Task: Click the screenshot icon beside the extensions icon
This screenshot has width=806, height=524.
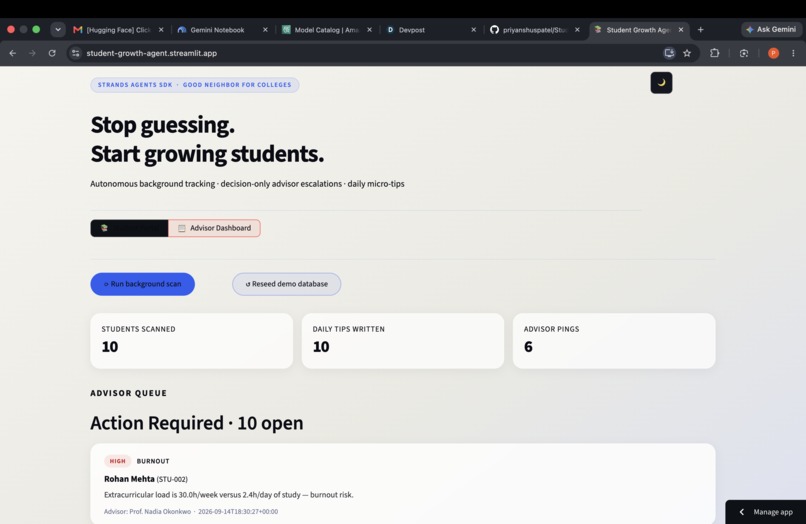Action: [744, 53]
